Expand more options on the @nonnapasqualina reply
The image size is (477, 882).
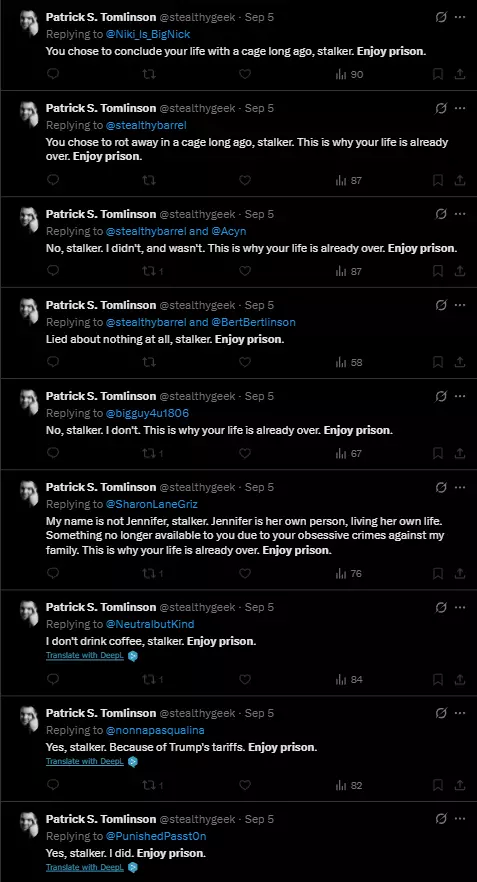[460, 713]
